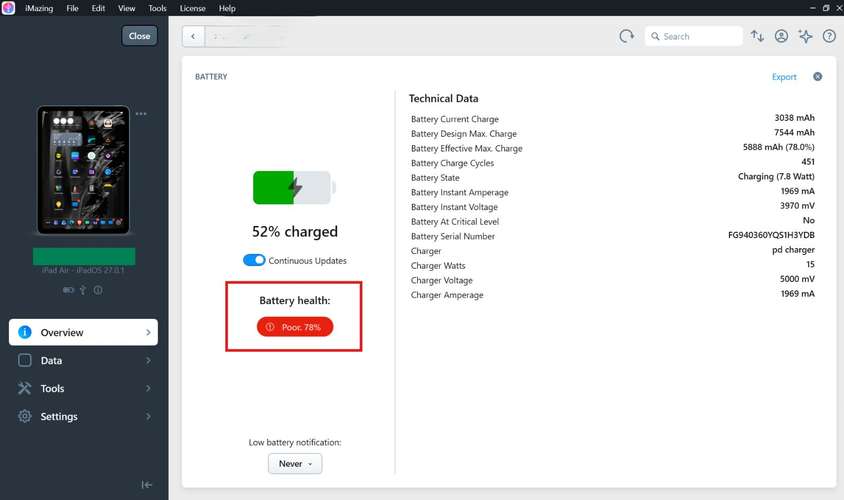Open the File menu
The image size is (844, 500).
coord(72,8)
